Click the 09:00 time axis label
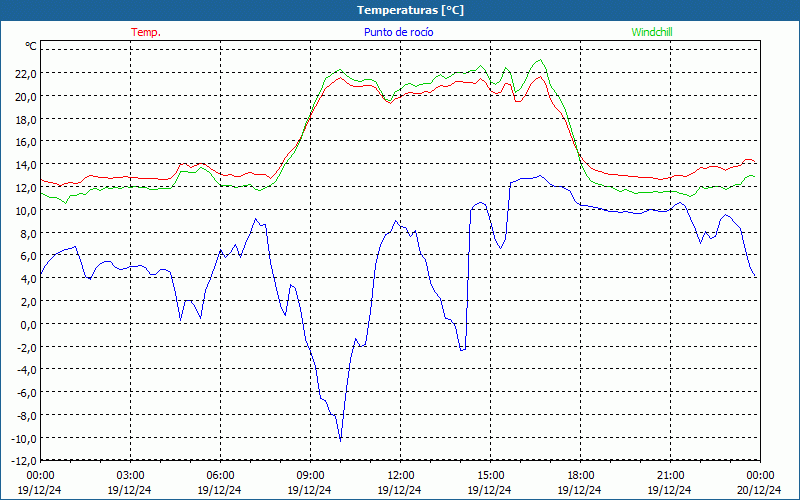The image size is (800, 500). 310,475
